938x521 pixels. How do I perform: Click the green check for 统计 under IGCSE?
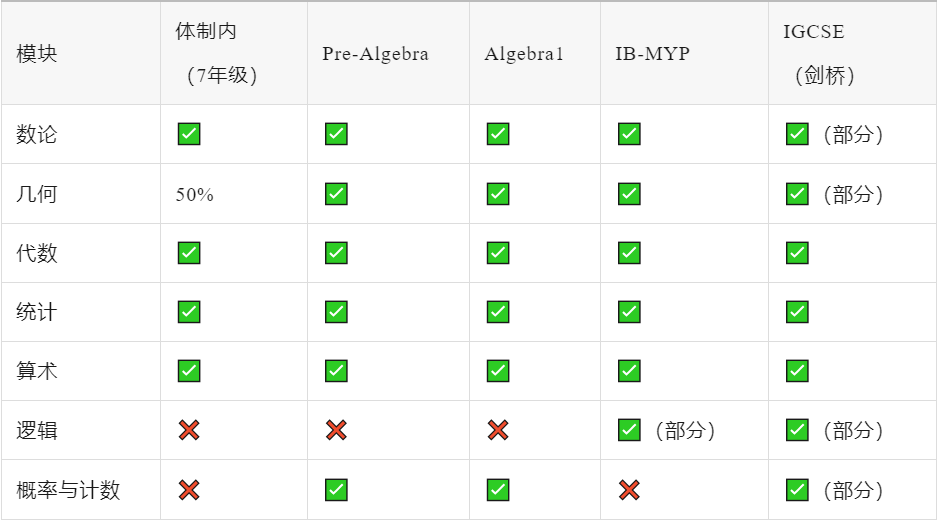coord(797,312)
